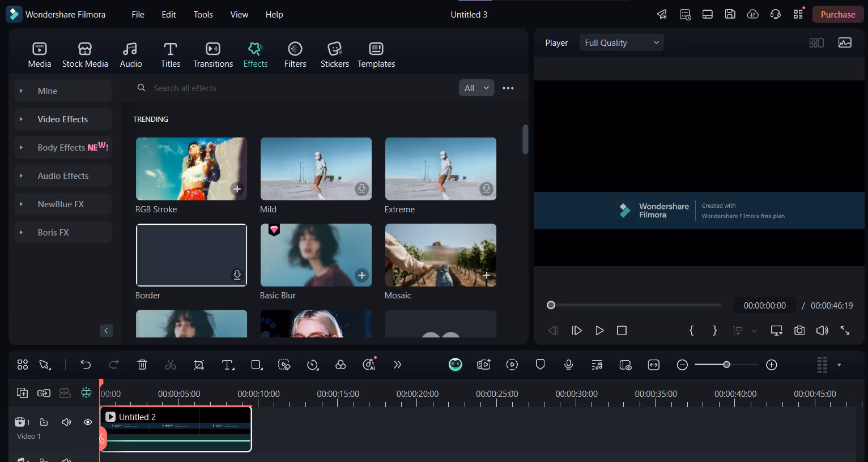Screen dimensions: 868x462
Task: Click the Save project icon in top bar
Action: [x=730, y=15]
